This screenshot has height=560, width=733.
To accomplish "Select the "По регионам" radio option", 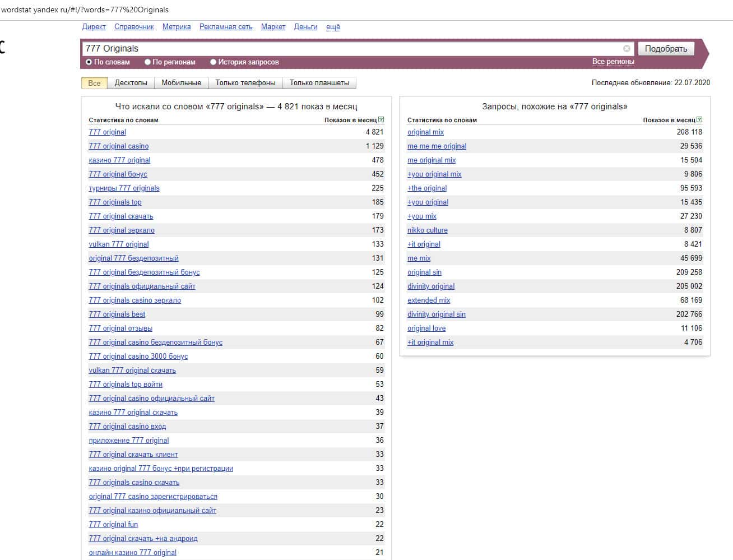I will click(148, 62).
